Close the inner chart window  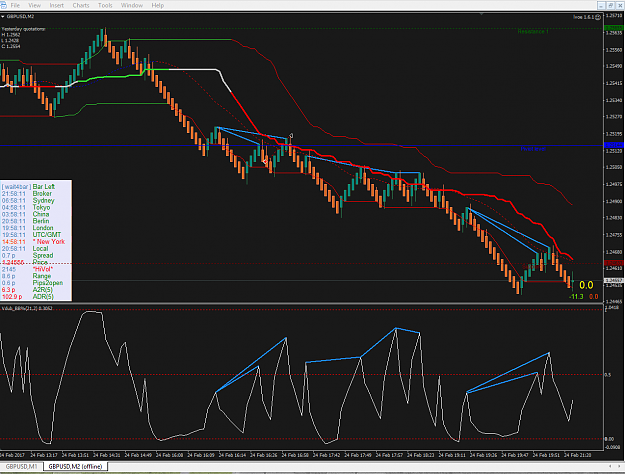point(620,5)
